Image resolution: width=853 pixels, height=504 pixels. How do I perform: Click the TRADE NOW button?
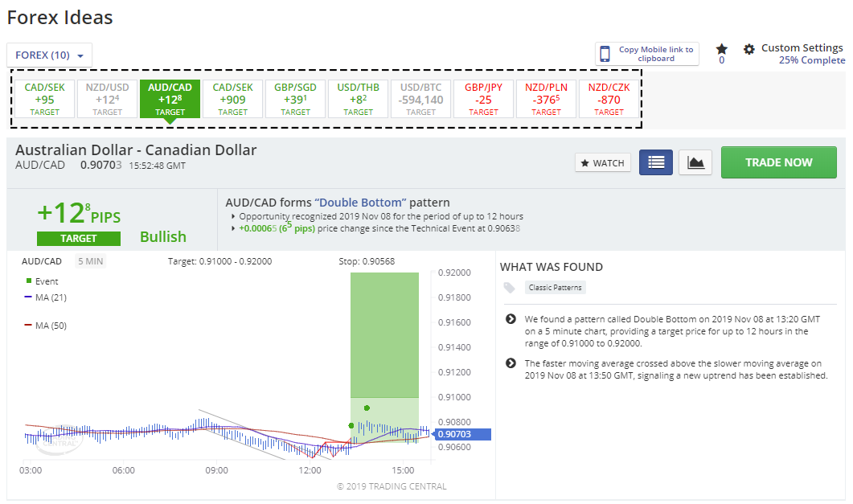coord(778,162)
